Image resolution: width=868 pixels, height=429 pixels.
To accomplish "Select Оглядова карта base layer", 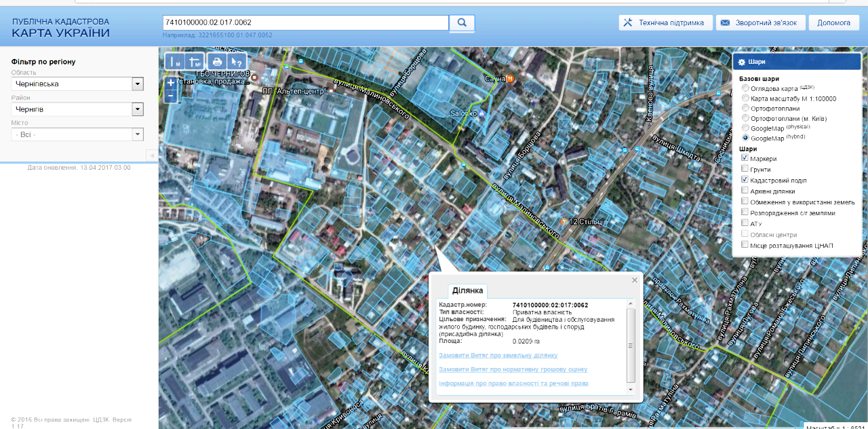I will [x=746, y=88].
